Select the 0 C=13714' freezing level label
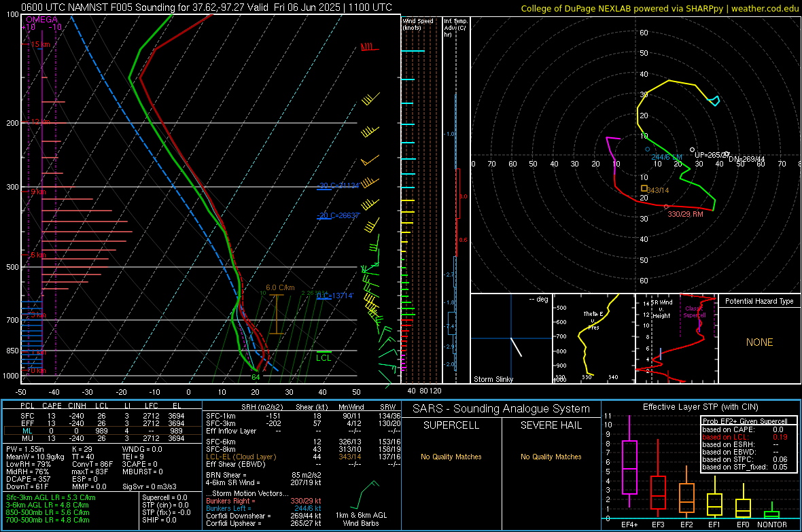The width and height of the screenshot is (802, 532). point(335,296)
